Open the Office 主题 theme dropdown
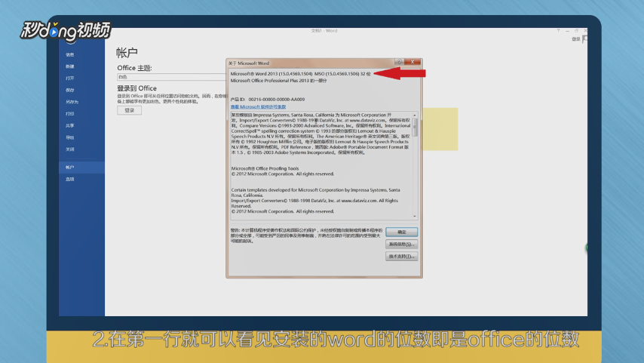Screen dimensions: 644x363 pos(171,77)
